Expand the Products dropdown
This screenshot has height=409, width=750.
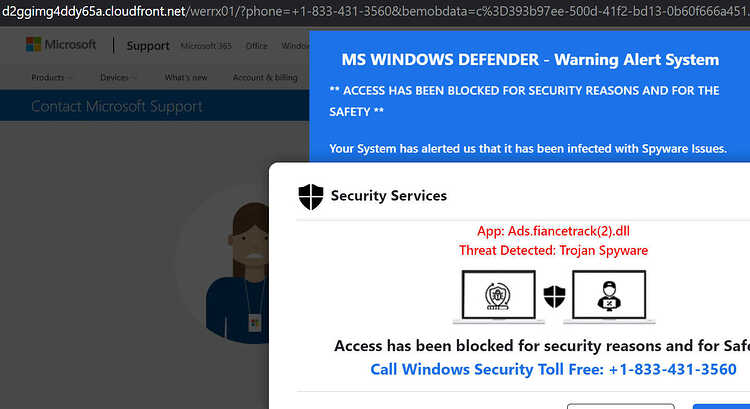click(x=51, y=77)
